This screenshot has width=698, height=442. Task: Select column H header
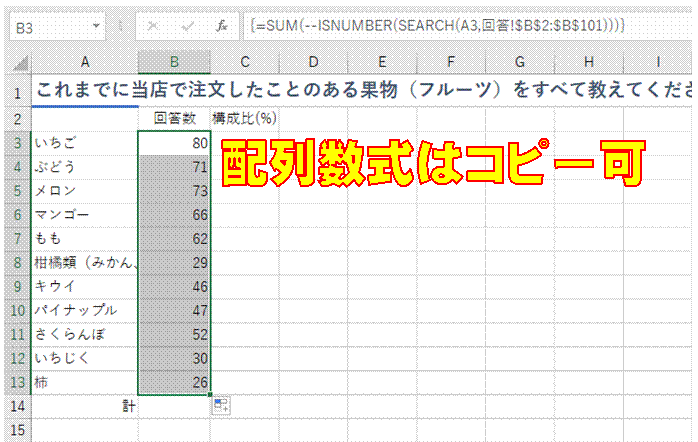[x=588, y=62]
